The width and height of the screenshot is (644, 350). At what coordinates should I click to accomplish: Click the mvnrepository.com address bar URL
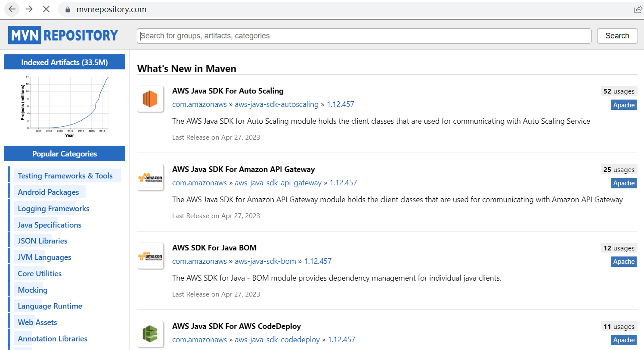[111, 9]
